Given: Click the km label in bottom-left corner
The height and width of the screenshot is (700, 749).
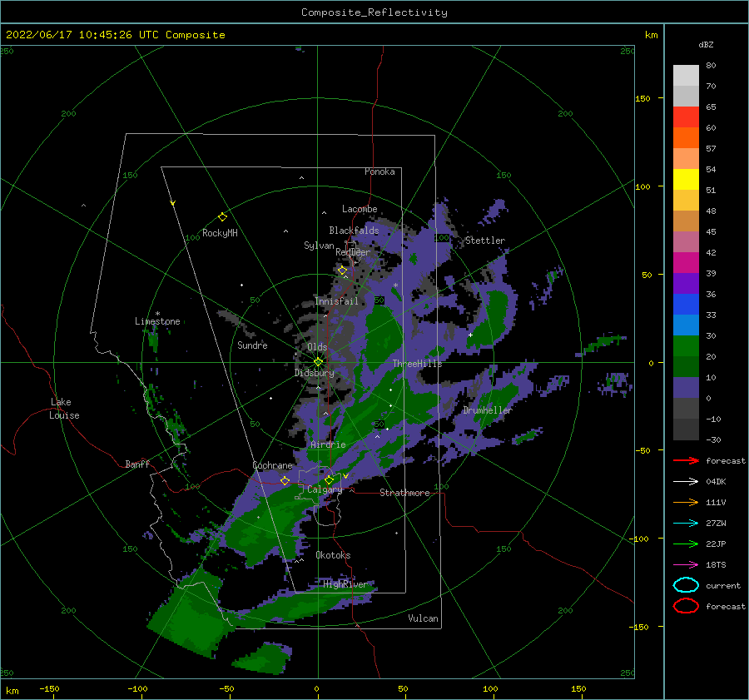Looking at the screenshot, I should coord(12,691).
